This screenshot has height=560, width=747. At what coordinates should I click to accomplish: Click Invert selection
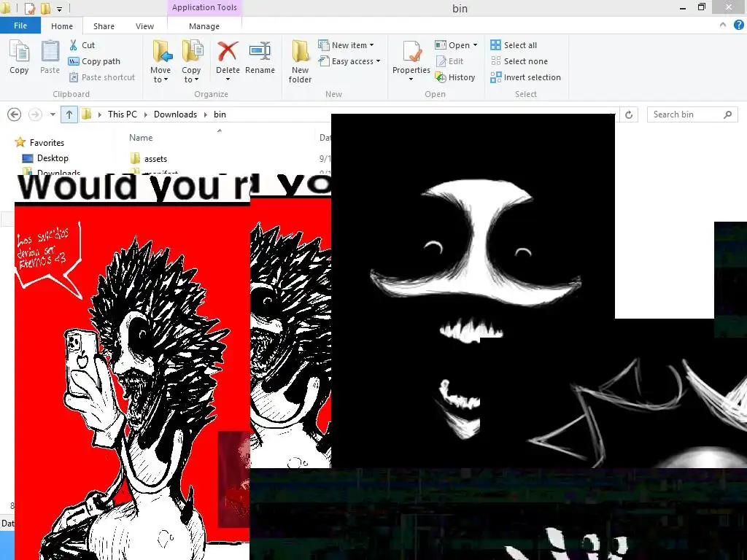pos(525,77)
